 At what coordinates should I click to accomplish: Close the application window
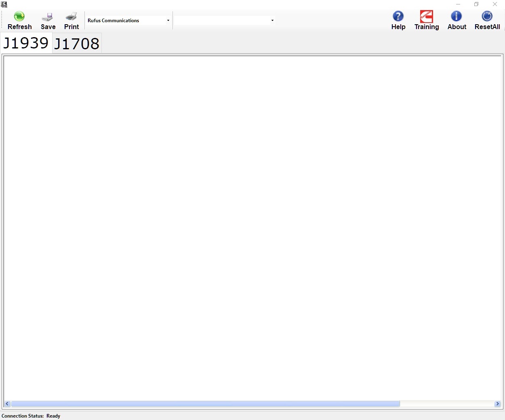pyautogui.click(x=495, y=4)
